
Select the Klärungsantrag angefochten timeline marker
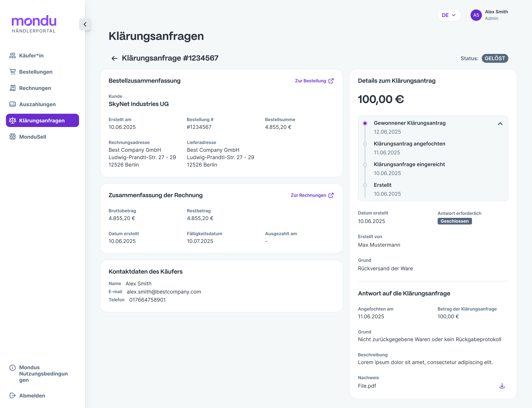click(365, 144)
